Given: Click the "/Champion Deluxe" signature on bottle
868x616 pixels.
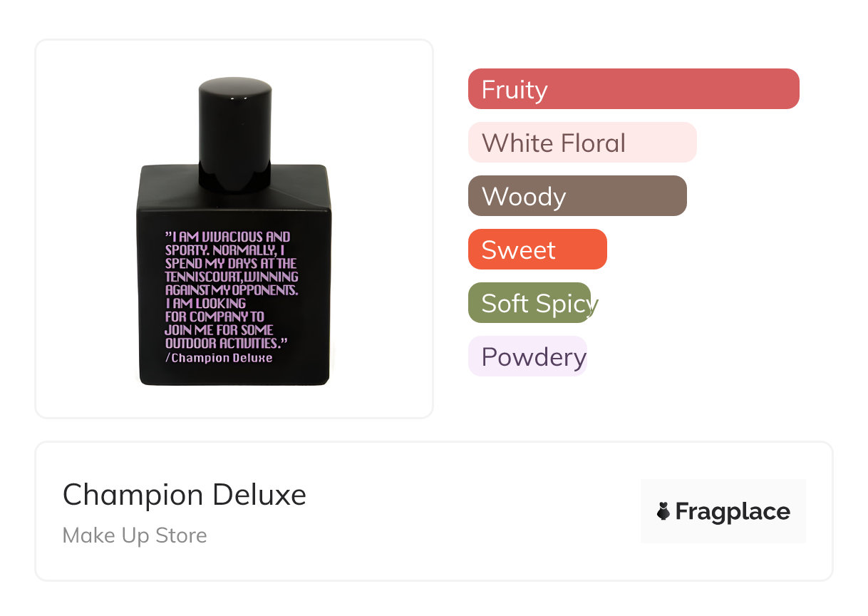Looking at the screenshot, I should tap(219, 358).
